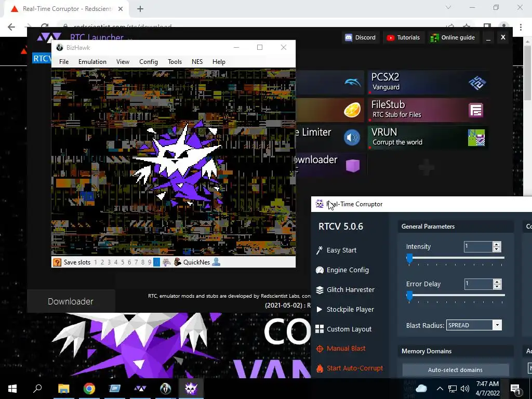Click the highlighted blue save slot 0
Image resolution: width=532 pixels, height=399 pixels.
tap(156, 262)
